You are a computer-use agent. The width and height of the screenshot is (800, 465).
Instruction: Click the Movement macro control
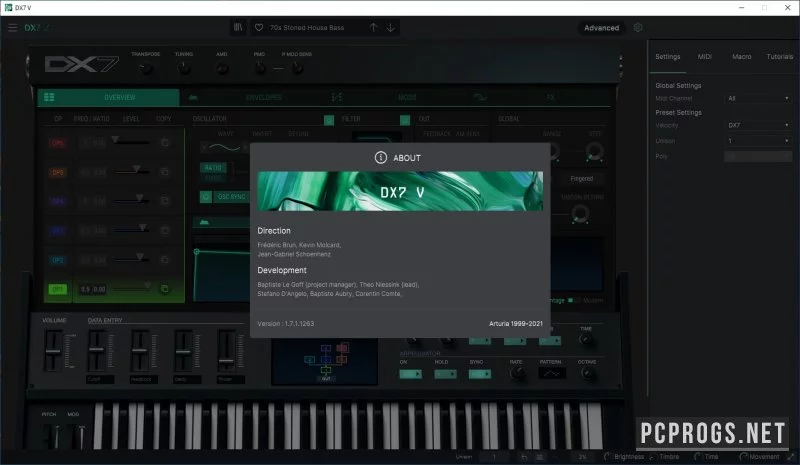click(760, 457)
